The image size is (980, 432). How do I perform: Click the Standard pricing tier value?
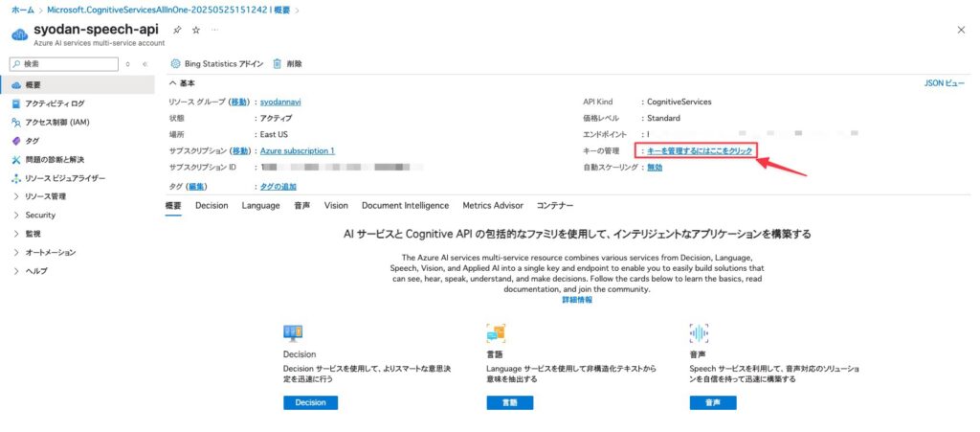663,118
